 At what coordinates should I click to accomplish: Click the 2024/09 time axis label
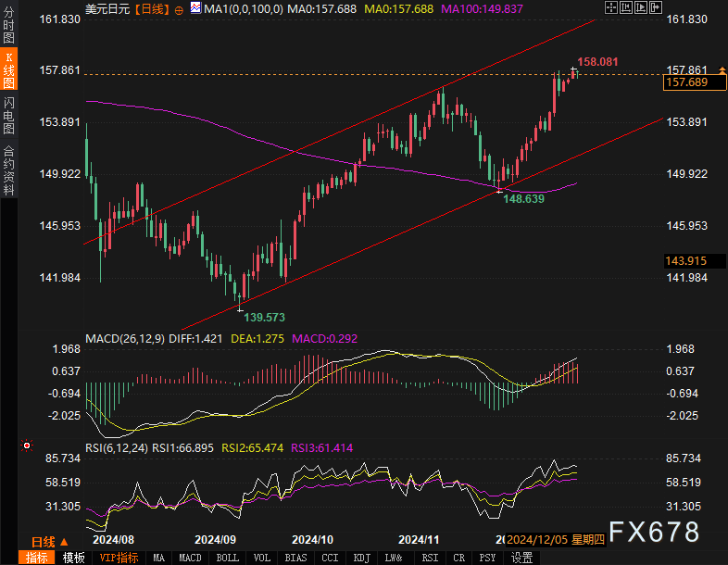tap(216, 539)
